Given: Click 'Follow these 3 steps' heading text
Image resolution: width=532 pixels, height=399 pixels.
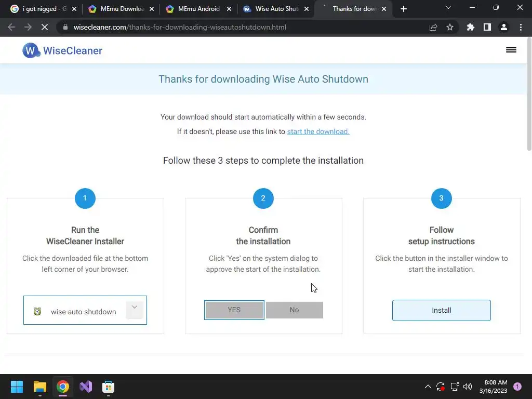Looking at the screenshot, I should (263, 161).
